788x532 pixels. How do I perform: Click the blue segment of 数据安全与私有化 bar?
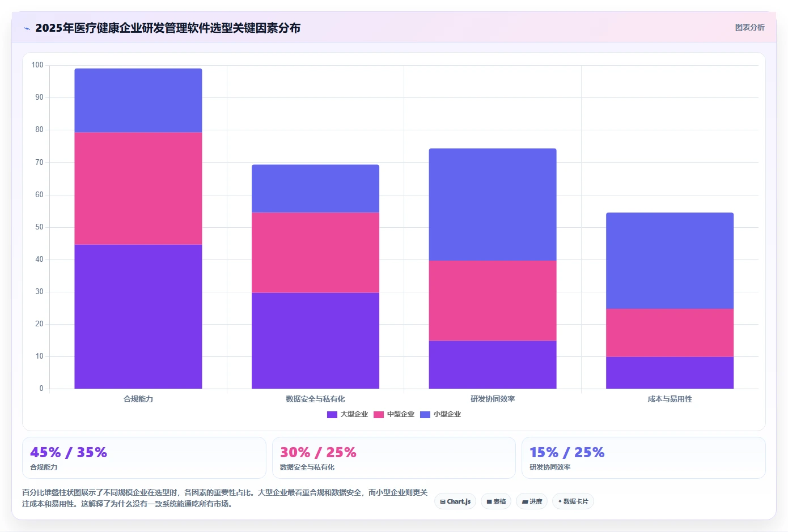coord(315,189)
